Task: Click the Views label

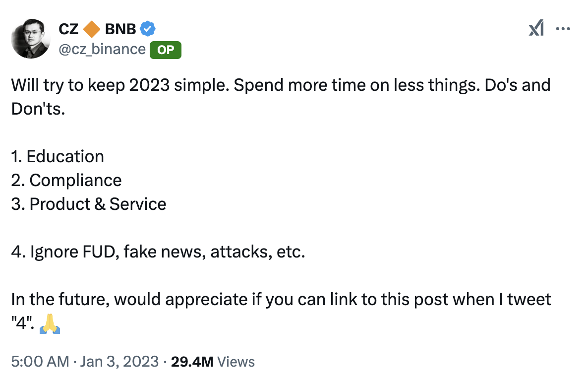Action: pyautogui.click(x=236, y=362)
